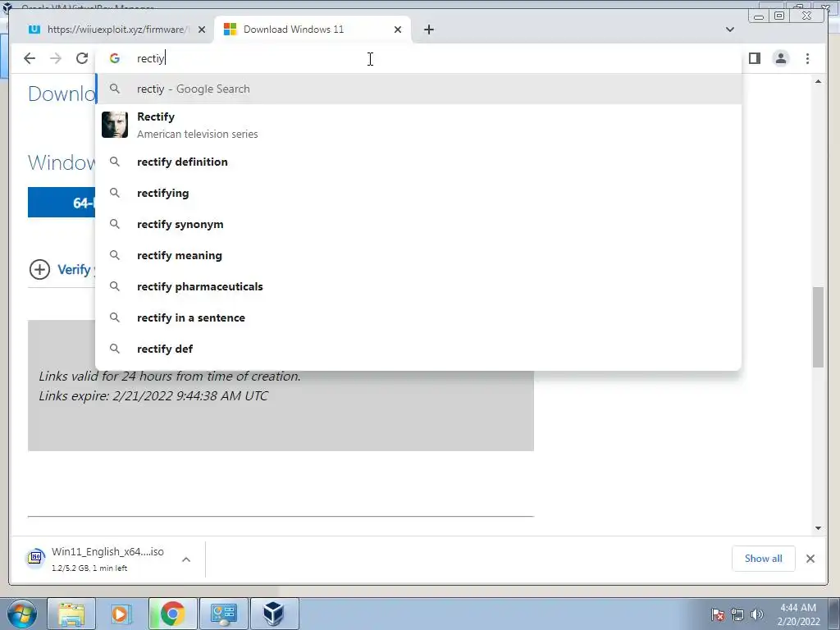Click the network tray icon
Screen dimensions: 840x630
coord(737,614)
